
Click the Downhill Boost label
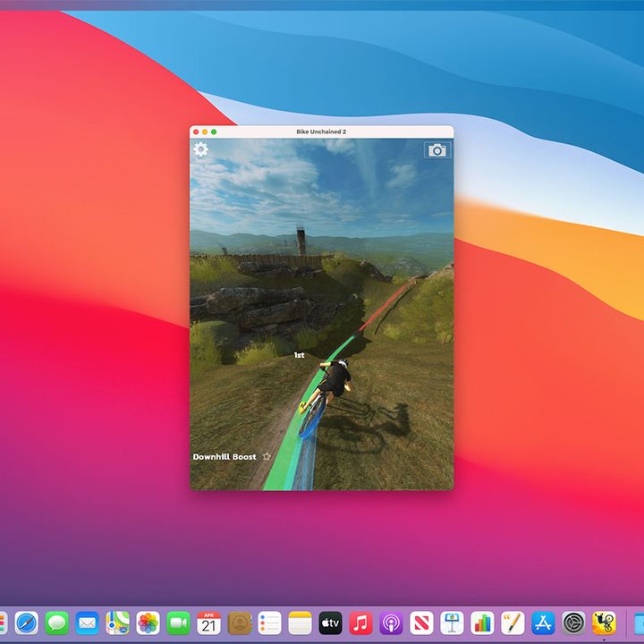(x=225, y=457)
